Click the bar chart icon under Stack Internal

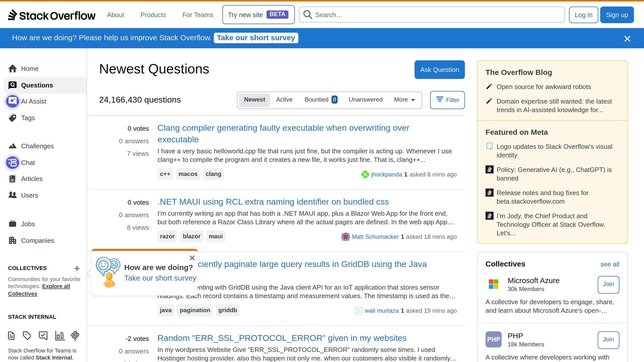[60, 336]
